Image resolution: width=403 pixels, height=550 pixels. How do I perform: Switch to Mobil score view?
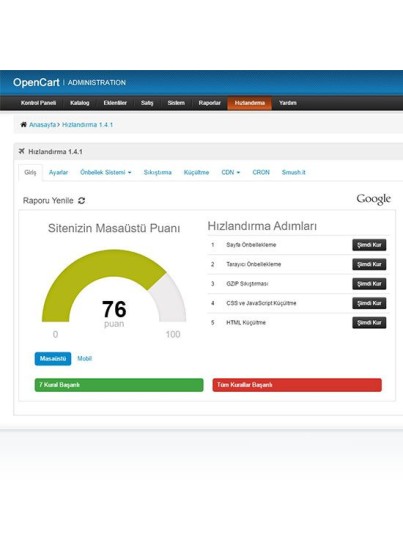[85, 358]
